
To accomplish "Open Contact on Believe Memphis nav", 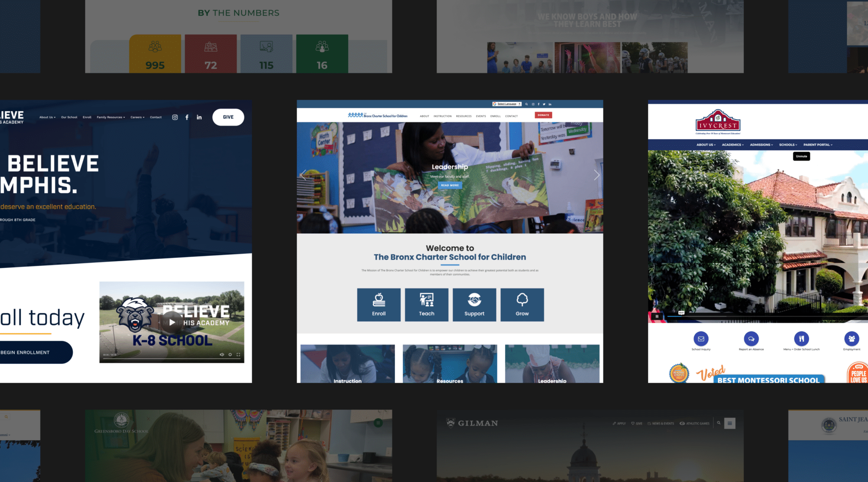I will click(x=156, y=117).
